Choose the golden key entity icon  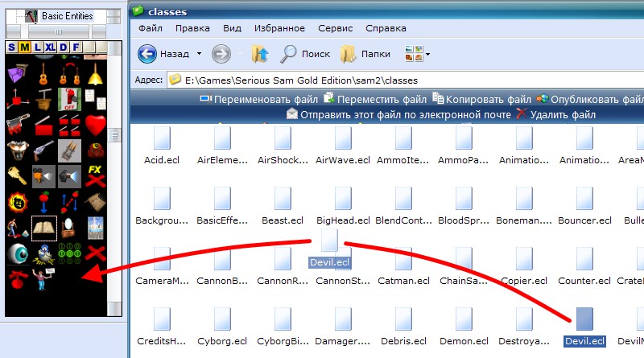(17, 176)
